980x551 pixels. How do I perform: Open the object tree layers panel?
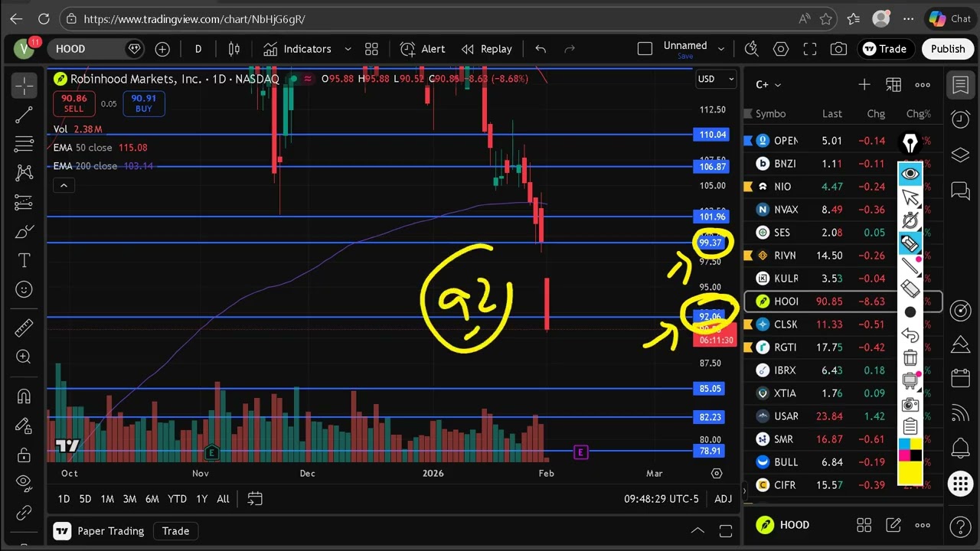click(x=960, y=155)
